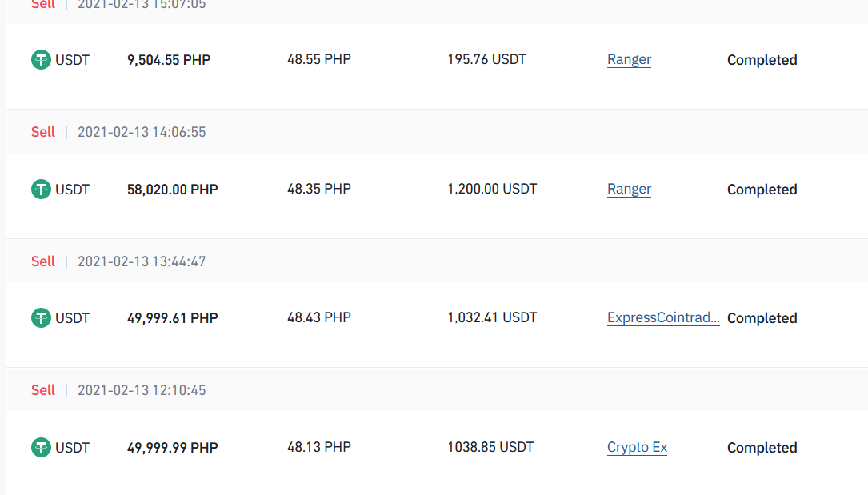Select Sell order dated 12:10:45
Screen dimensions: 868x495
tap(43, 390)
